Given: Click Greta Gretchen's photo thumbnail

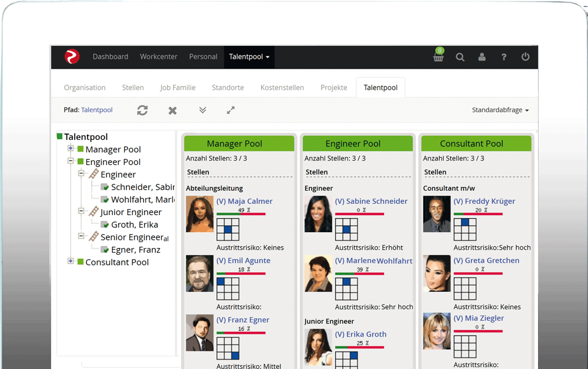Looking at the screenshot, I should (x=437, y=273).
